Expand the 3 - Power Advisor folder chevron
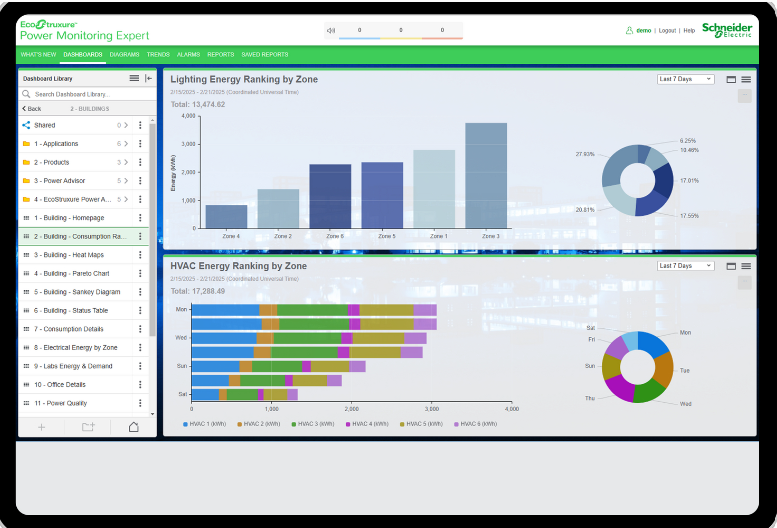The height and width of the screenshot is (528, 777). point(126,181)
